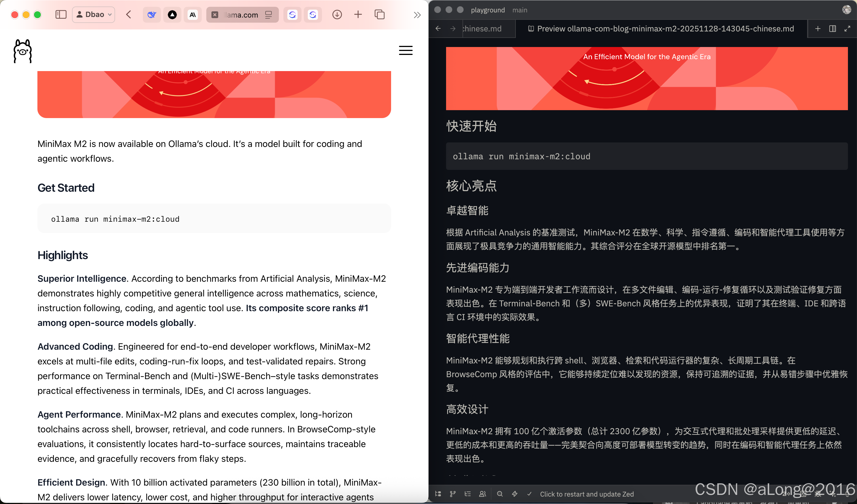
Task: Toggle the Safari sidebar
Action: [x=61, y=15]
